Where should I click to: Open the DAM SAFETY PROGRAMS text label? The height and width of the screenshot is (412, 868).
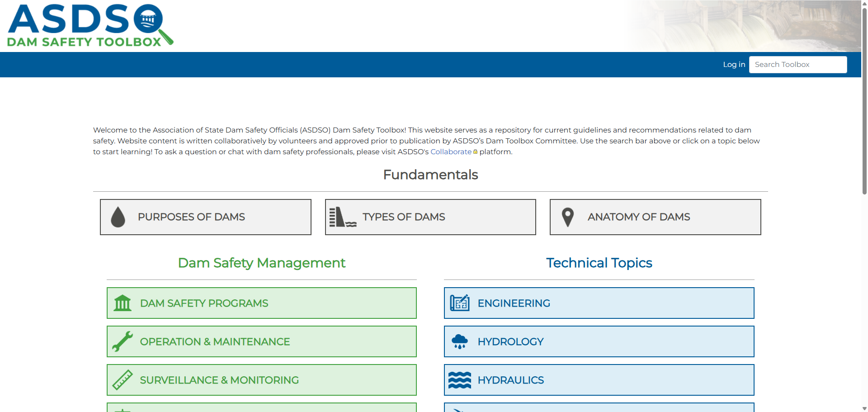click(204, 303)
